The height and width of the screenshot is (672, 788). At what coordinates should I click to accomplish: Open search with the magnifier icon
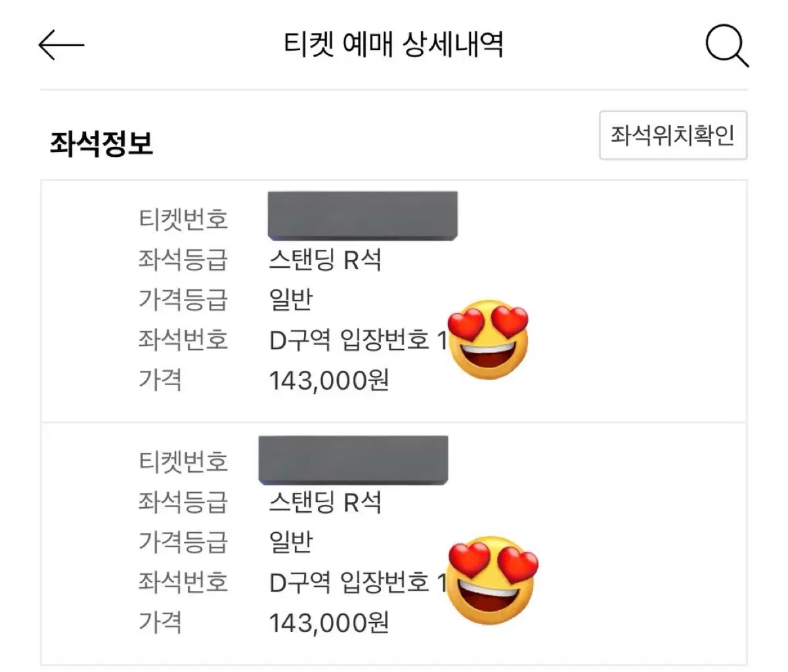tap(727, 45)
